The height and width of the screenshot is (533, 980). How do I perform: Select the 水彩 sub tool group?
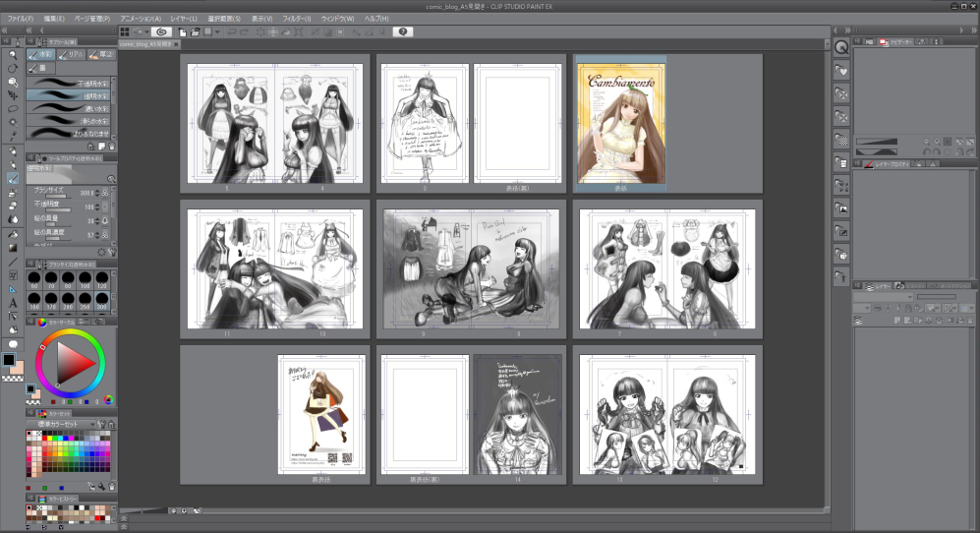tap(40, 54)
